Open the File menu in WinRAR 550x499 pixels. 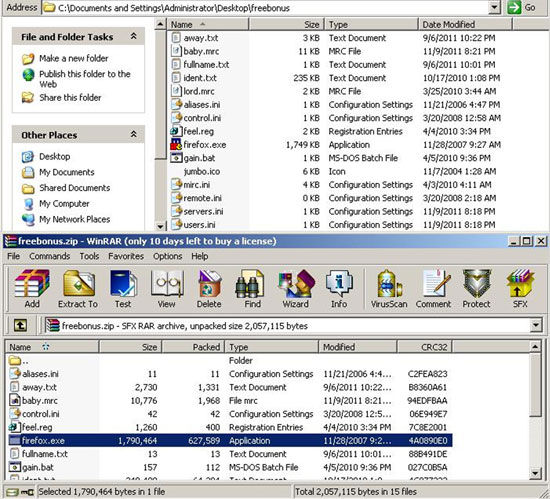[x=14, y=256]
